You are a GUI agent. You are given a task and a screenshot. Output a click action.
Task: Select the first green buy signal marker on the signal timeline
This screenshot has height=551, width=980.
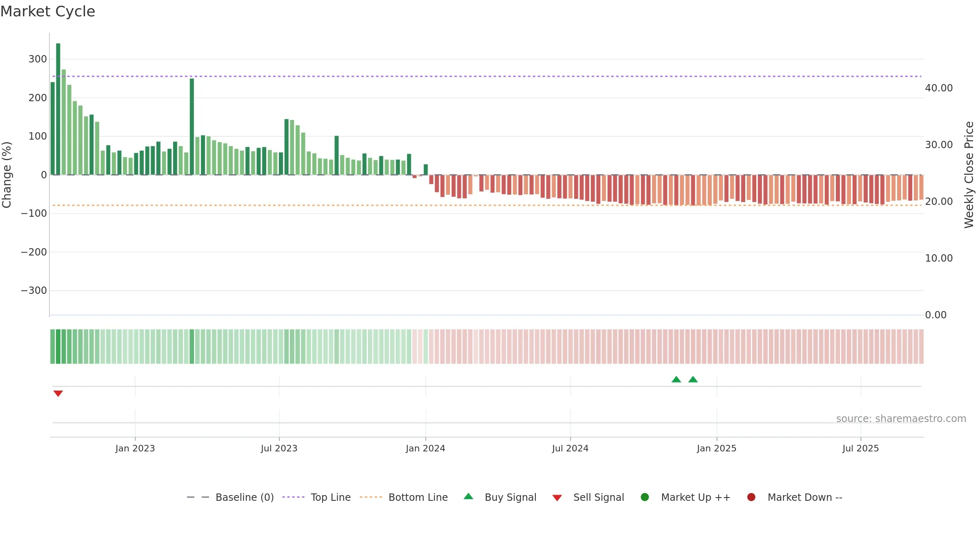coord(676,380)
